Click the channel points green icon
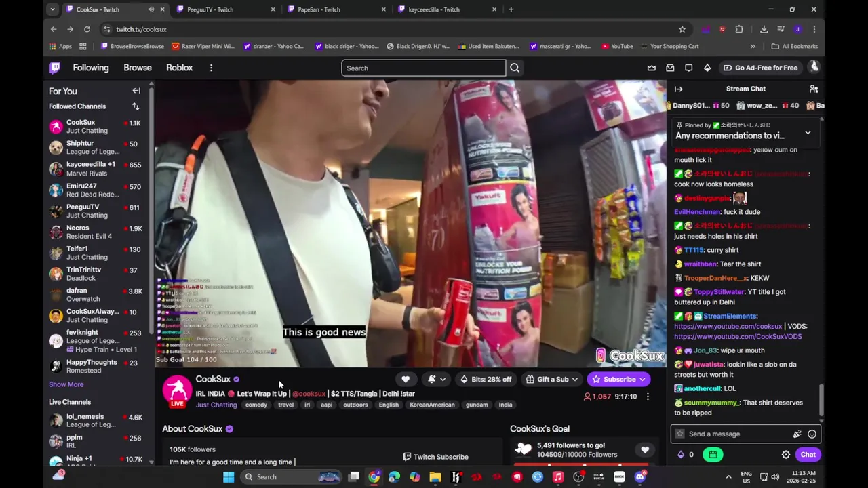Viewport: 868px width, 488px height. pyautogui.click(x=713, y=455)
